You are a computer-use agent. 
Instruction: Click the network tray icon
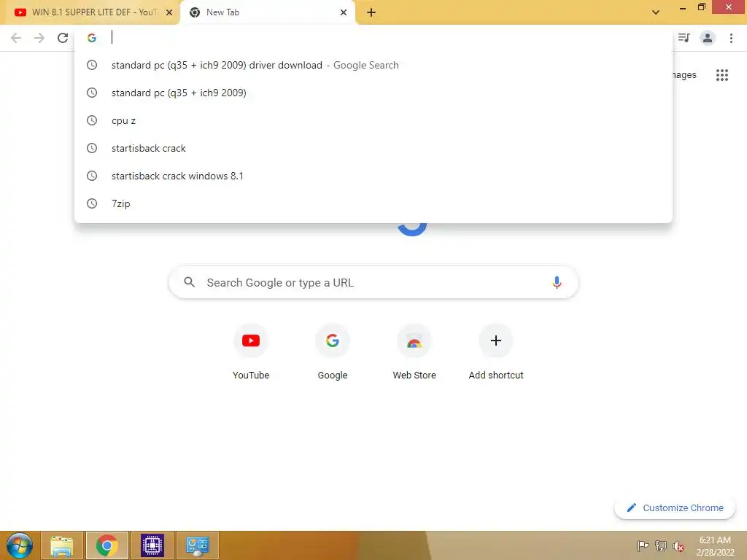click(661, 545)
